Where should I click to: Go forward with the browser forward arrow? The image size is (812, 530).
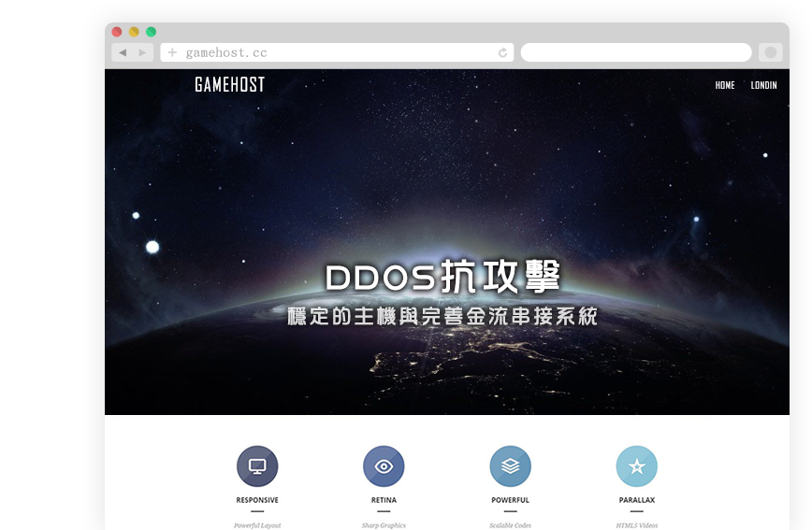point(142,52)
